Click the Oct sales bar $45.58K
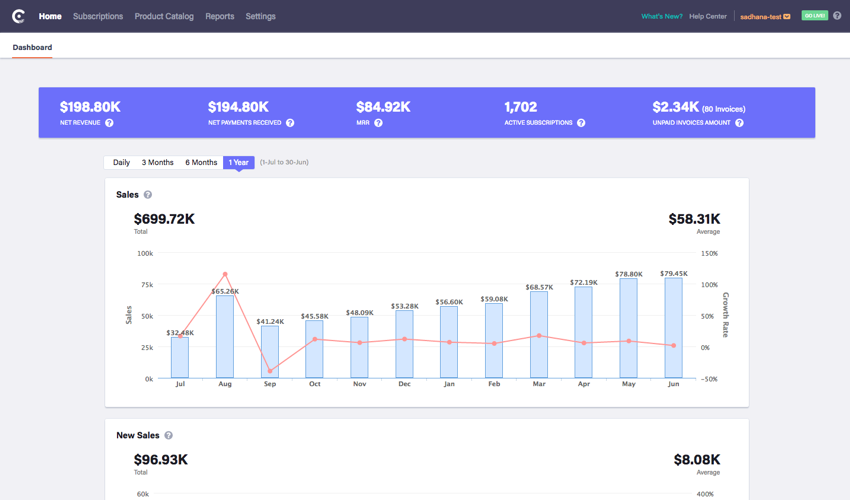Image resolution: width=850 pixels, height=500 pixels. [x=314, y=349]
